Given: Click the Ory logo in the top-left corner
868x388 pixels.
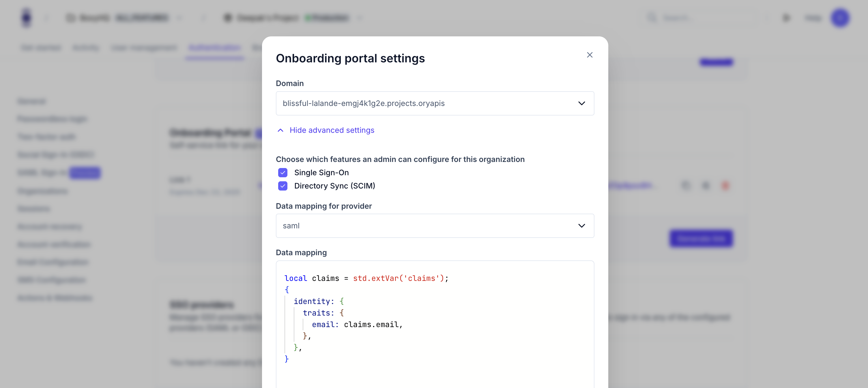Looking at the screenshot, I should [x=27, y=18].
